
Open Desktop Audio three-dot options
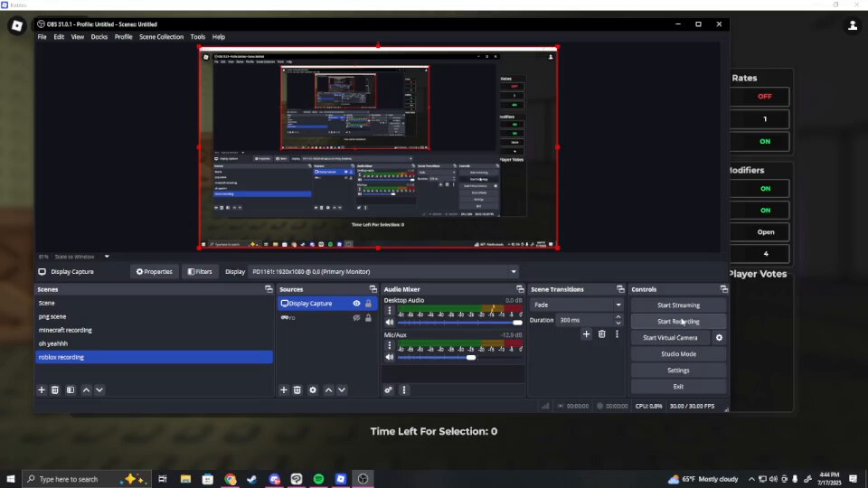pos(389,311)
